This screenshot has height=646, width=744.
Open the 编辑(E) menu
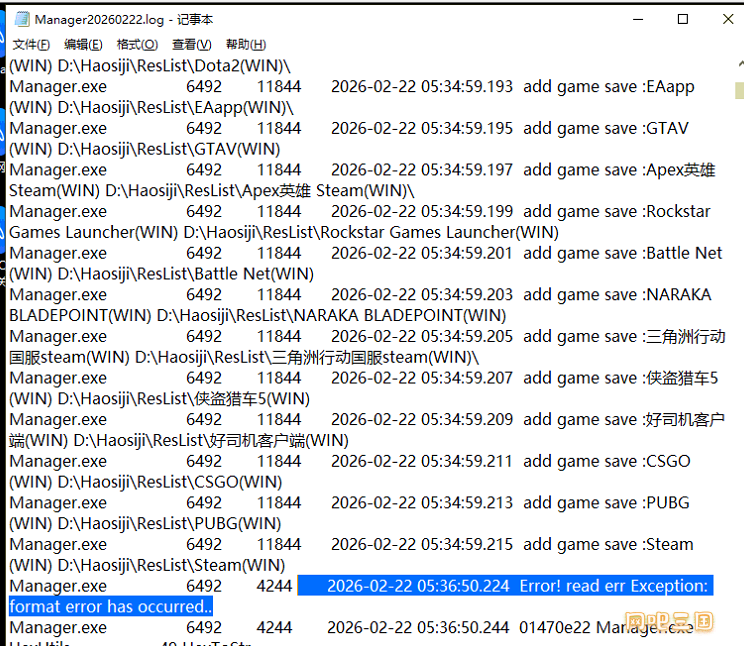(x=83, y=45)
